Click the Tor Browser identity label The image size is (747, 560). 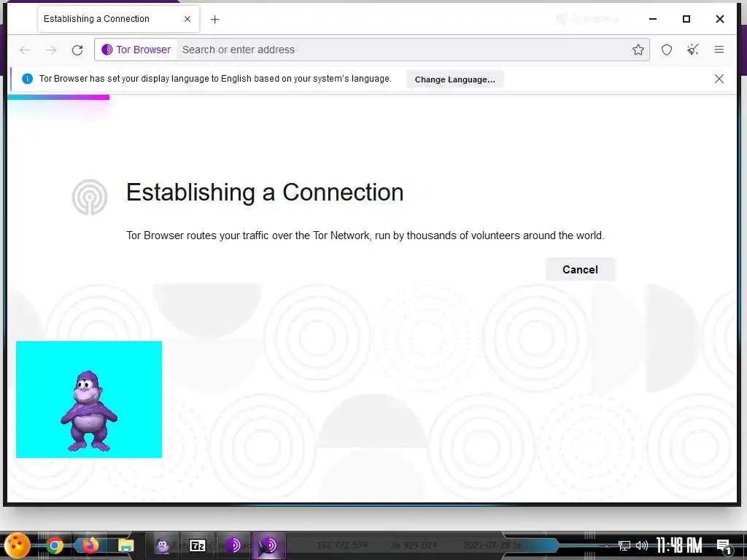[136, 50]
